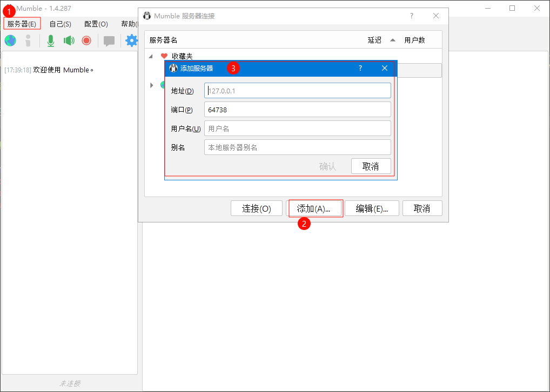The width and height of the screenshot is (550, 392).
Task: Click the 连接(O) button
Action: pyautogui.click(x=257, y=208)
